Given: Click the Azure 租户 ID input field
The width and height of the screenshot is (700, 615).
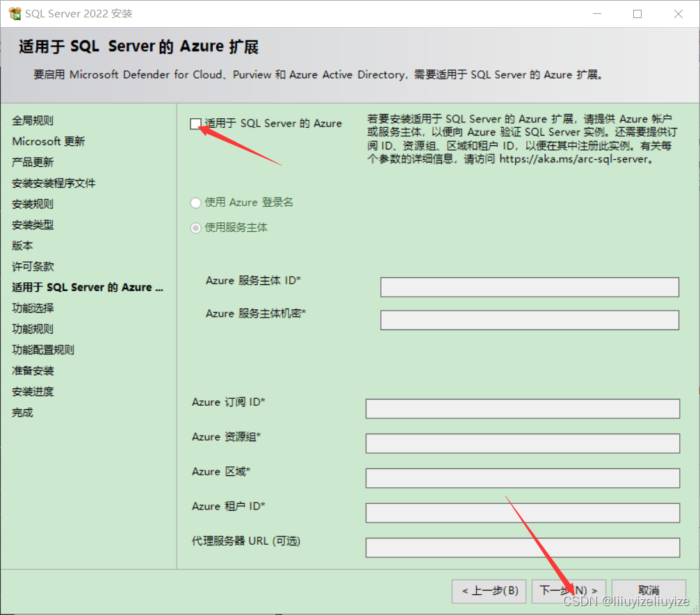Looking at the screenshot, I should (x=522, y=513).
